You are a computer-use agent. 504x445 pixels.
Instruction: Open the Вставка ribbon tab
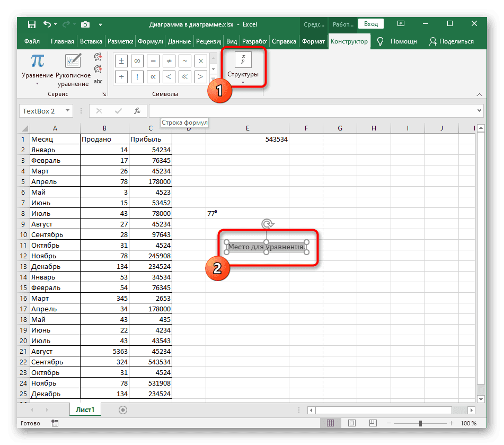pos(91,41)
